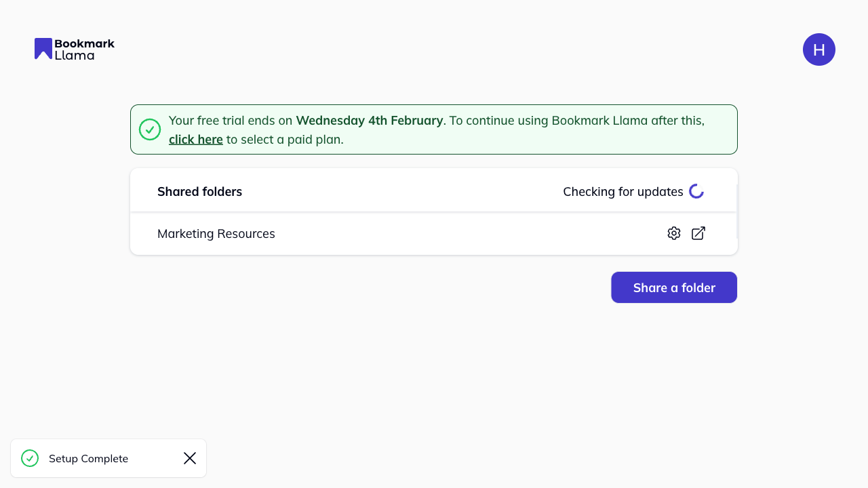The height and width of the screenshot is (488, 868).
Task: Click the loading spinner beside Checking for updates
Action: tap(696, 191)
